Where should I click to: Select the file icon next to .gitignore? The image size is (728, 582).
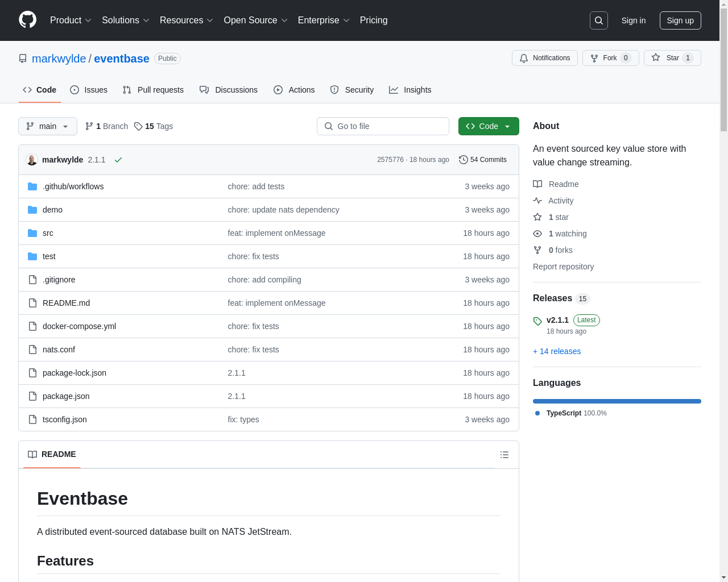point(32,280)
